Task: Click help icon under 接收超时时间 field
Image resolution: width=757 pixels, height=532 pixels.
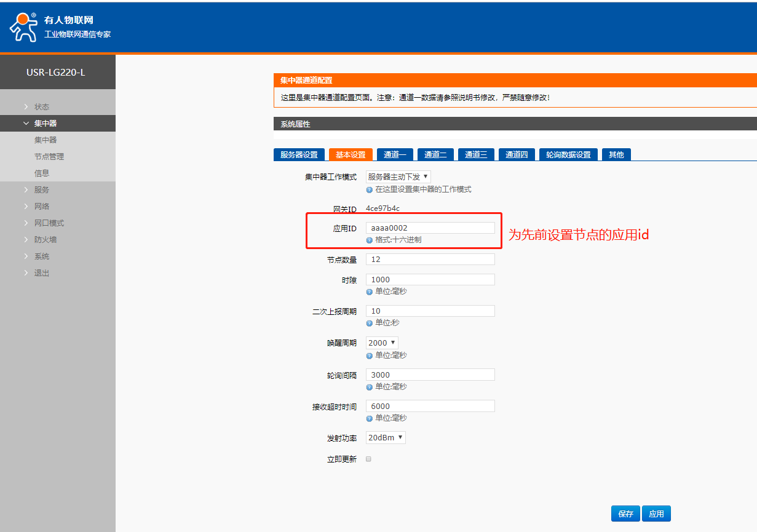Action: click(x=370, y=418)
